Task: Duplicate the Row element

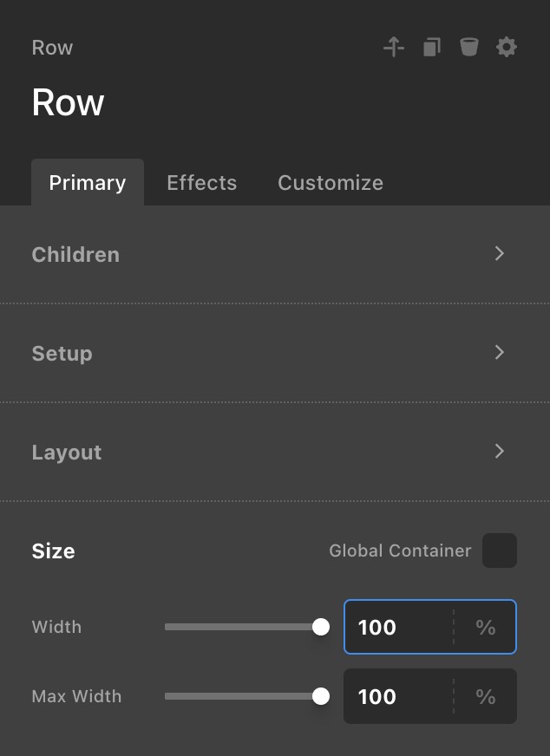Action: pyautogui.click(x=431, y=48)
